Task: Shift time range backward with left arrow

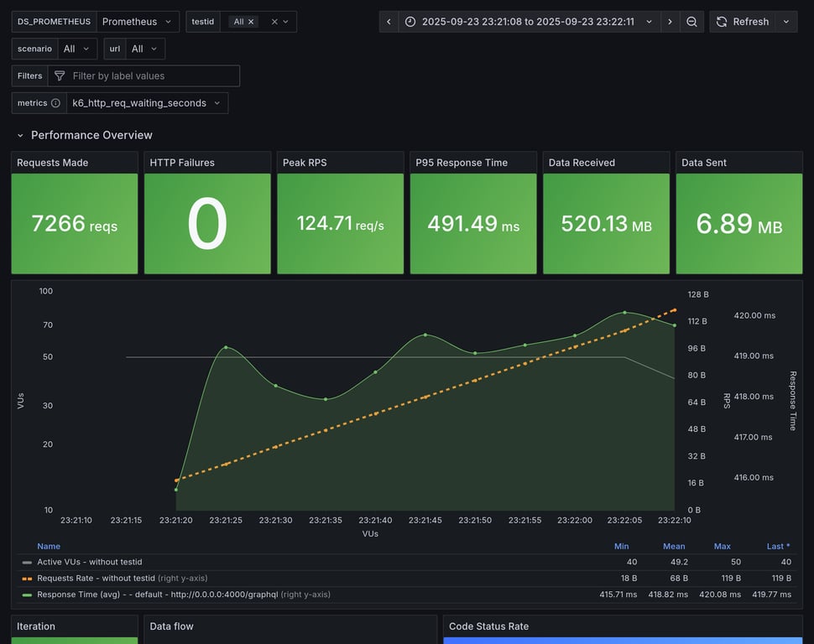Action: point(389,22)
